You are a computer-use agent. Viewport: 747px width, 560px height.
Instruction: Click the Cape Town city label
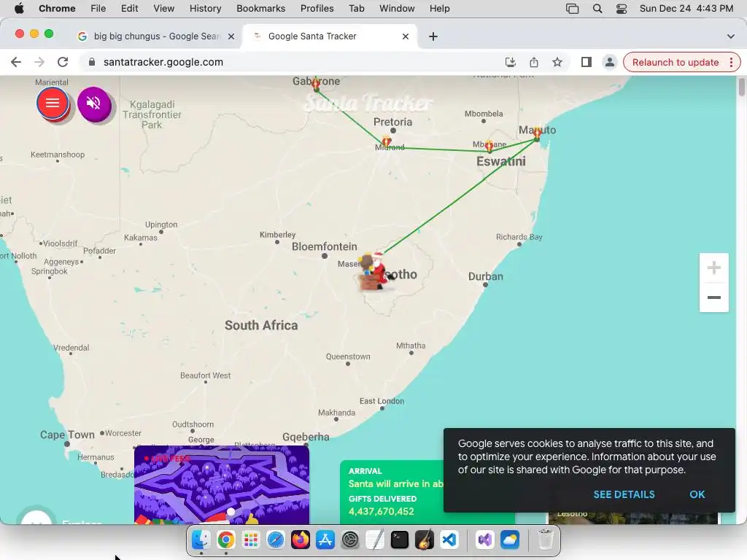click(67, 435)
